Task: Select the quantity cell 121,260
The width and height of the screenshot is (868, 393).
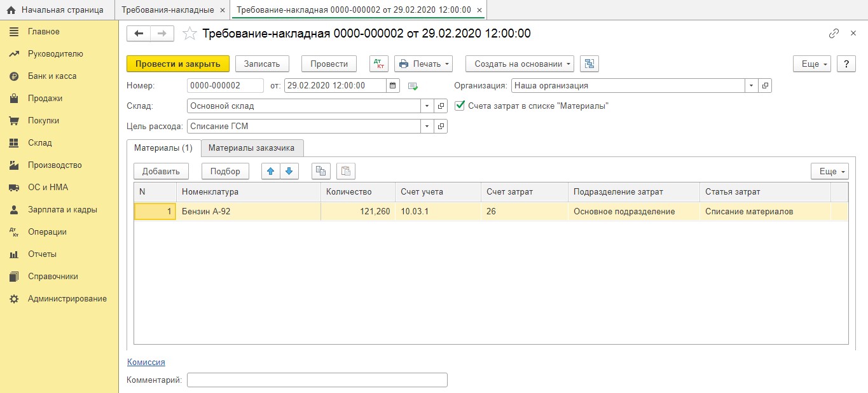Action: click(358, 212)
